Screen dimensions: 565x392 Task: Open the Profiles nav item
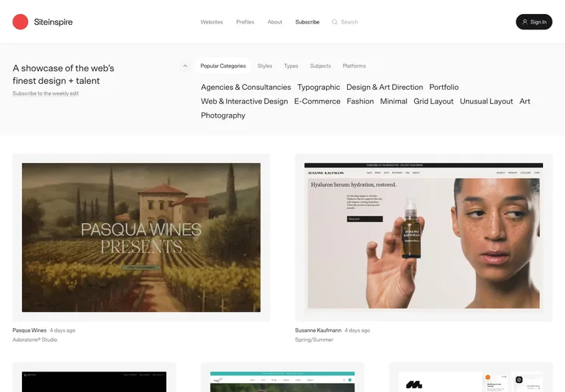click(x=245, y=22)
